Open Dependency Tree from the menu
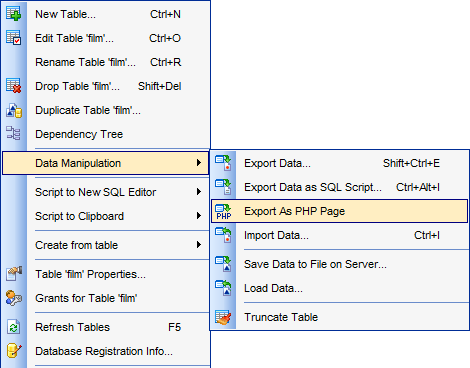The image size is (470, 368). 106,134
